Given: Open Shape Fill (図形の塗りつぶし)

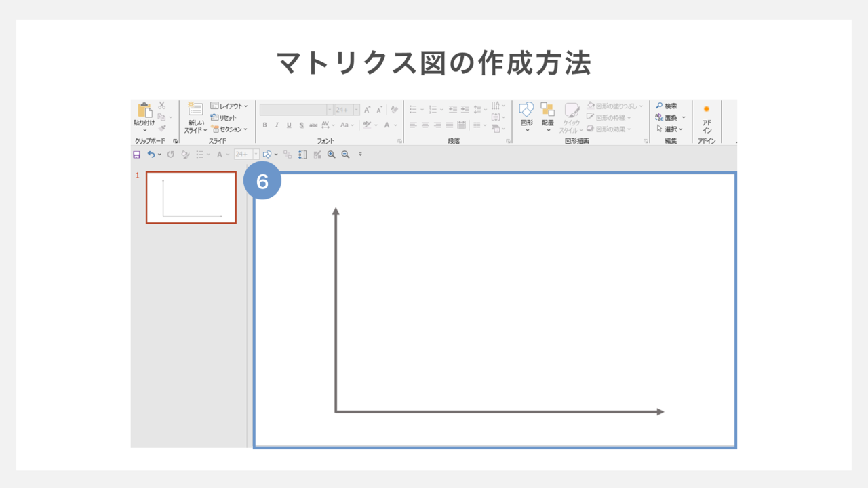Looking at the screenshot, I should point(614,106).
